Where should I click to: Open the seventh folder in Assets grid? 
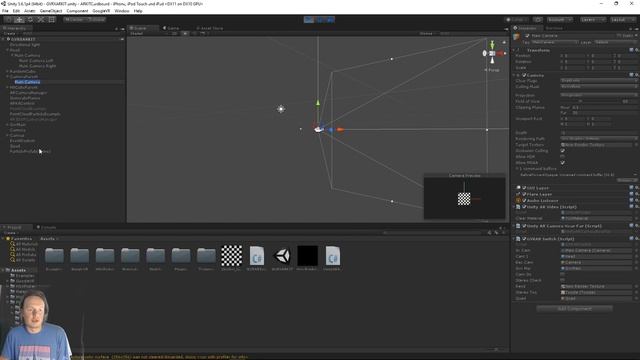(206, 256)
